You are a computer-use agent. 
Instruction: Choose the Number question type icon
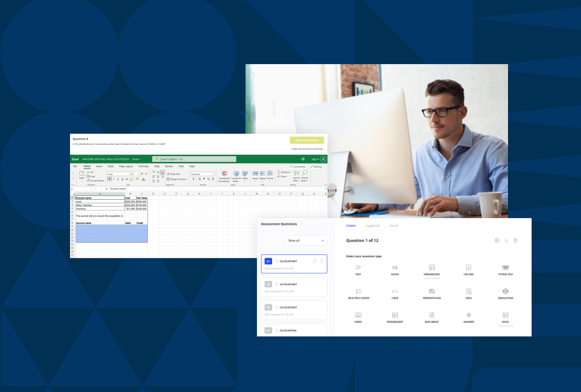tap(469, 315)
